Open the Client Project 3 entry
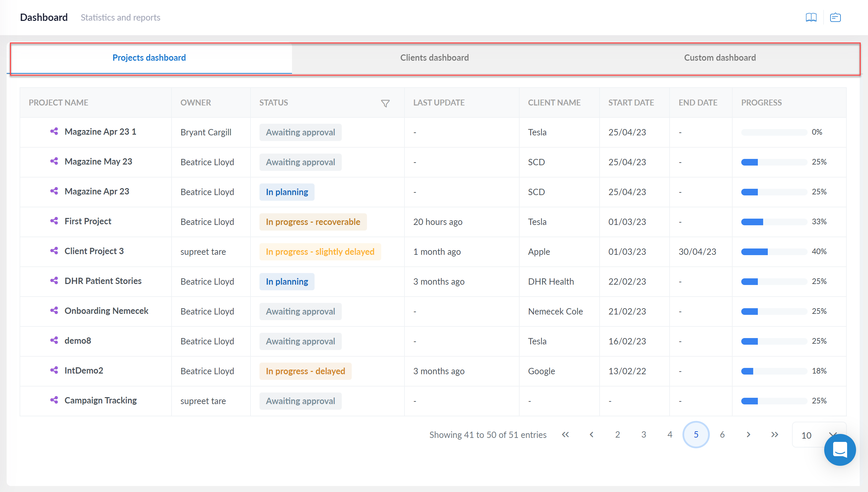This screenshot has width=868, height=492. tap(94, 251)
